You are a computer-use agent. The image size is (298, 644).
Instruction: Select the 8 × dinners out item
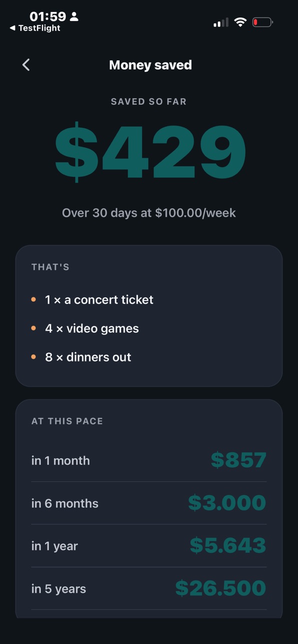pyautogui.click(x=88, y=357)
